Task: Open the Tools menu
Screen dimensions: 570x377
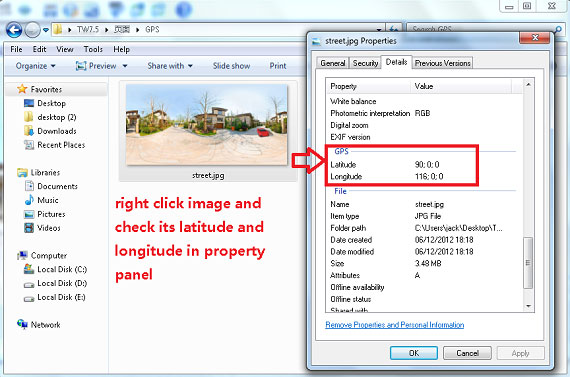Action: 93,49
